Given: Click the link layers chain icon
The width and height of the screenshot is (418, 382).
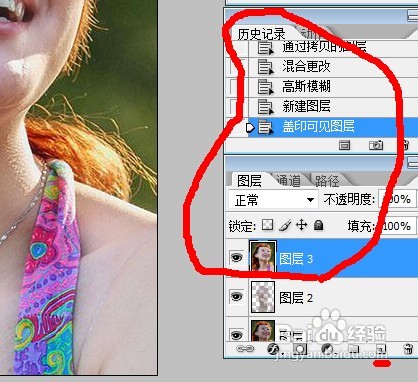Looking at the screenshot, I should (x=245, y=349).
